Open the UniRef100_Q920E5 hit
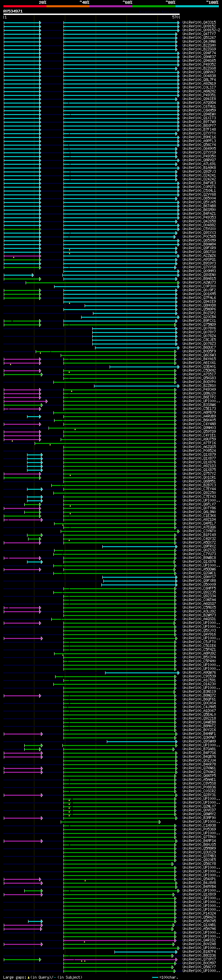The height and width of the screenshot is (980, 222). click(199, 860)
